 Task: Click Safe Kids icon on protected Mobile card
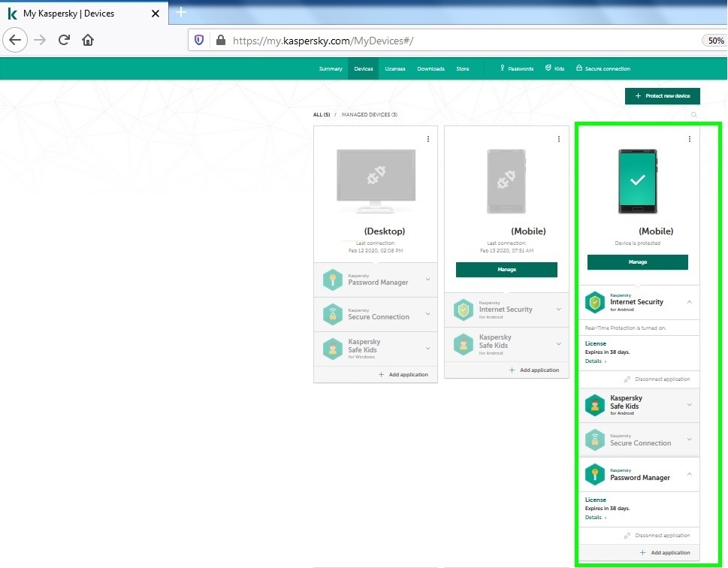595,405
